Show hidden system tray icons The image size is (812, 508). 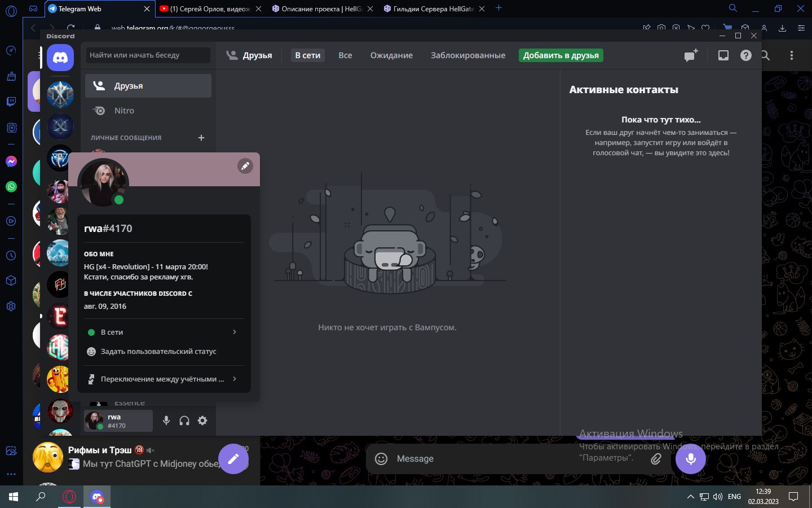[690, 497]
